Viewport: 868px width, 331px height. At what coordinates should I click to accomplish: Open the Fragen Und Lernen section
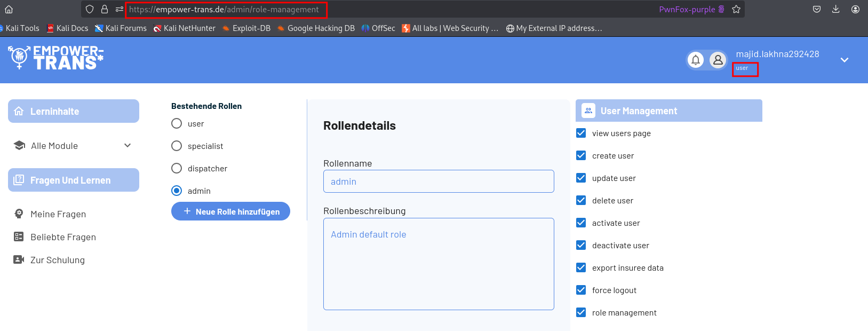(74, 180)
